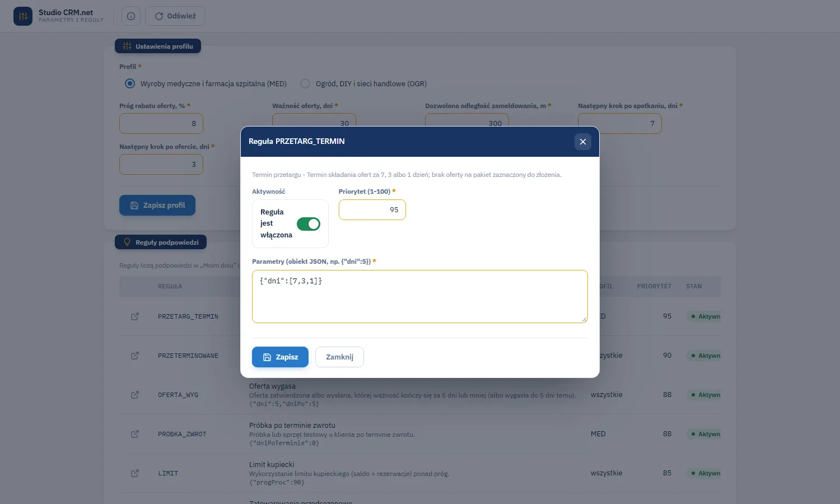Click the Reguły podpowiedzi lightbulb icon

127,242
